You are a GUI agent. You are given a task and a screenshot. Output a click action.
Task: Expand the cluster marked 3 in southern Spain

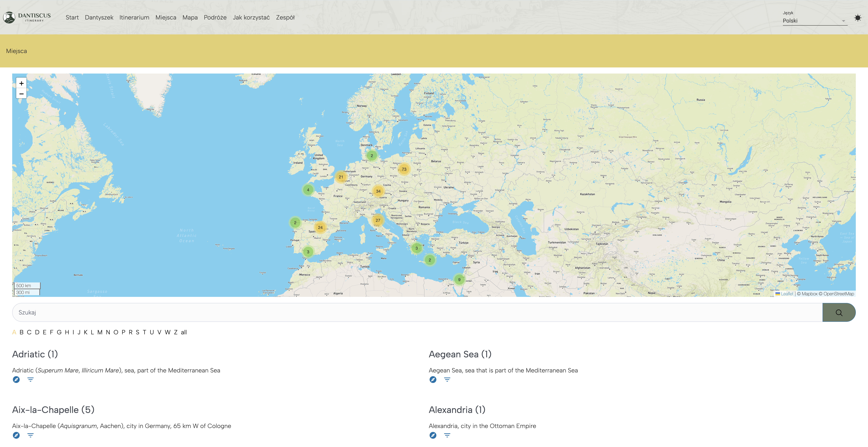tap(308, 252)
